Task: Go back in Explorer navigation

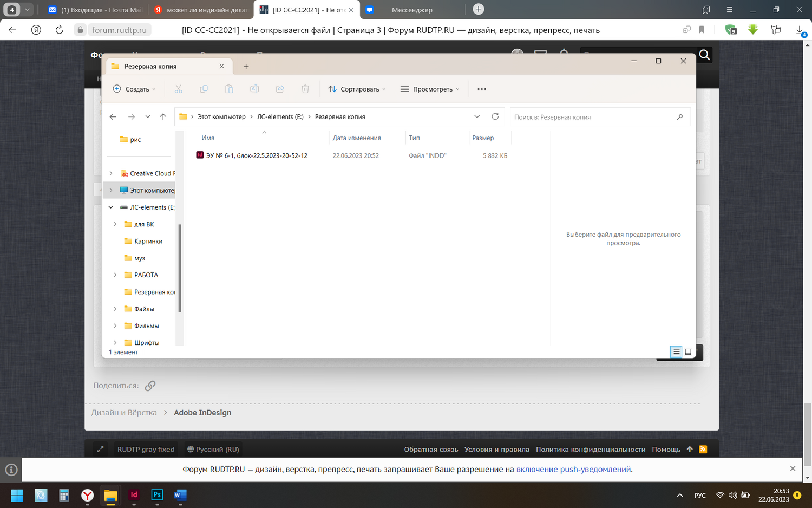Action: click(x=113, y=116)
